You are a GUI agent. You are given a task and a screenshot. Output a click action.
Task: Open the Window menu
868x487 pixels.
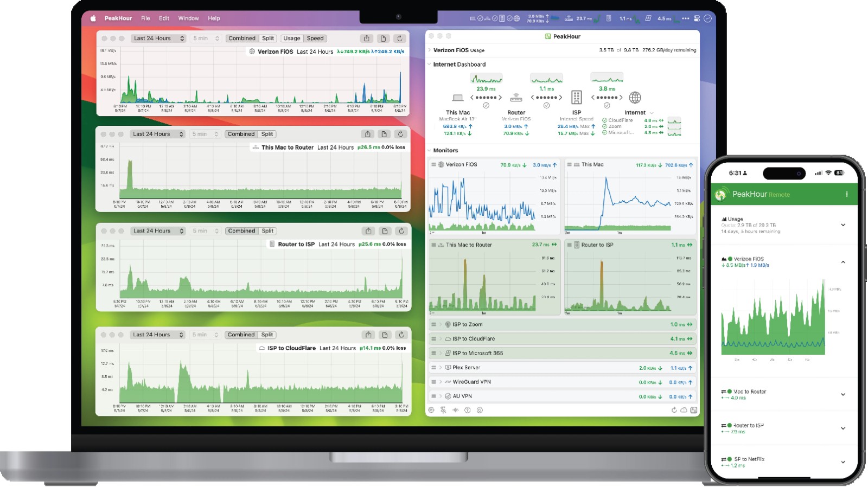point(188,18)
